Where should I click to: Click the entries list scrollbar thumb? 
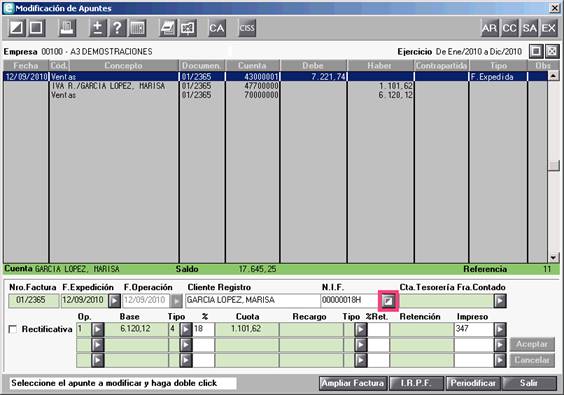(x=554, y=165)
